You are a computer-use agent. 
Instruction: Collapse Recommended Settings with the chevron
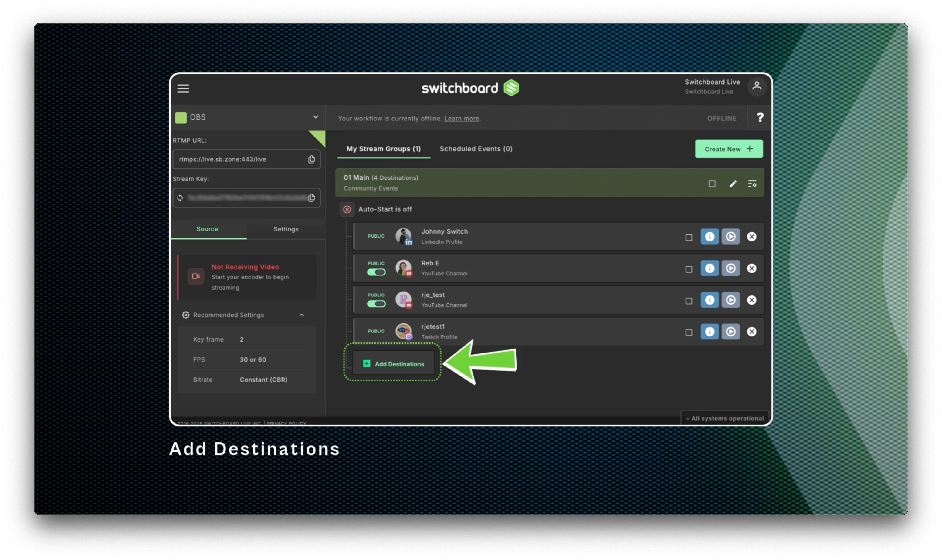pos(301,315)
